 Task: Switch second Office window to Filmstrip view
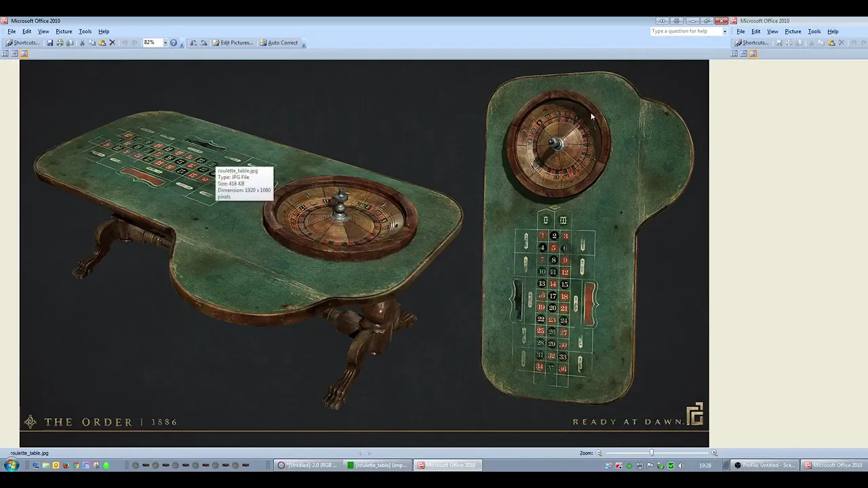pyautogui.click(x=743, y=54)
